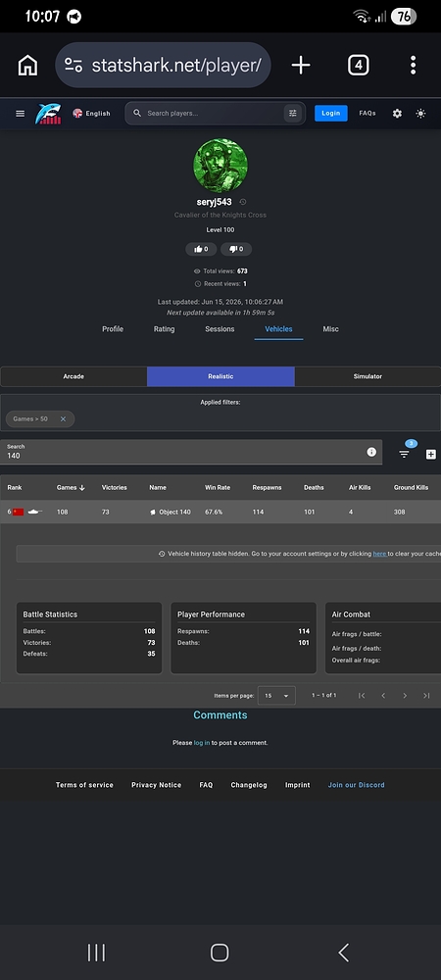Tap the browser home icon
This screenshot has width=441, height=980.
click(x=27, y=65)
